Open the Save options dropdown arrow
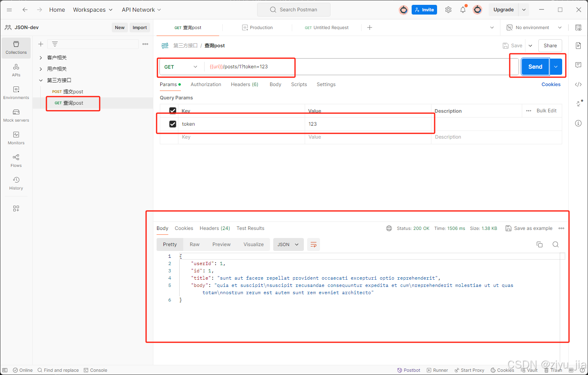 pos(530,46)
